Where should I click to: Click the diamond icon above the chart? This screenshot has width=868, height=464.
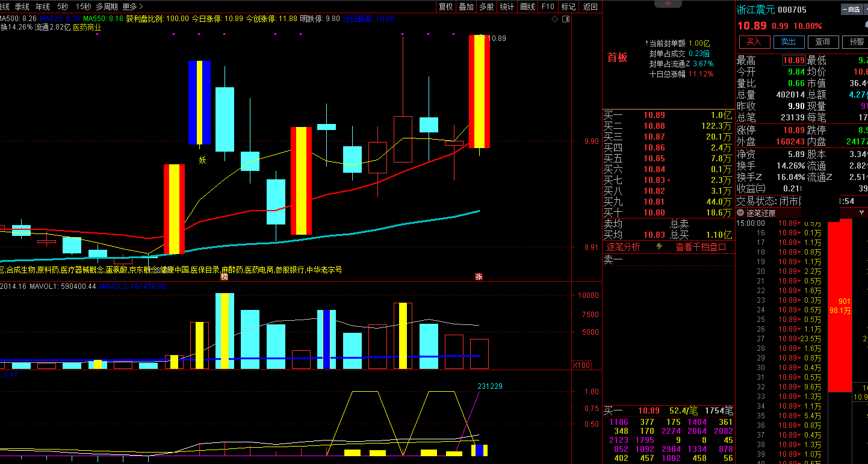(554, 19)
